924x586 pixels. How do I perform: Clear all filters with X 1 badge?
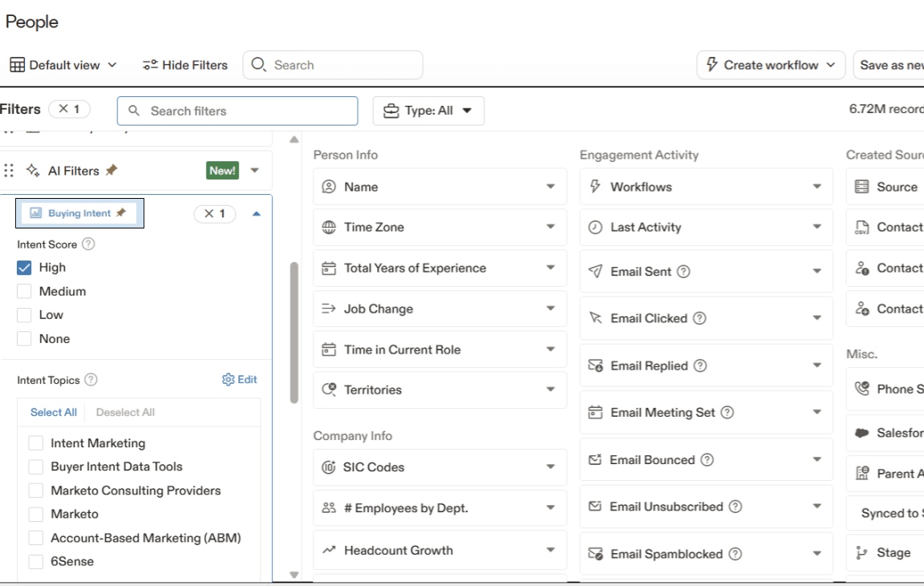69,109
